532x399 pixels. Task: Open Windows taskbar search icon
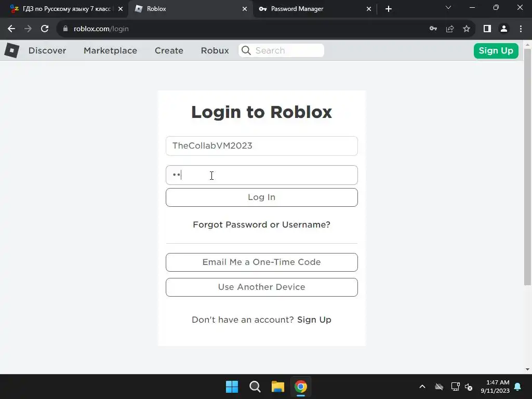255,387
